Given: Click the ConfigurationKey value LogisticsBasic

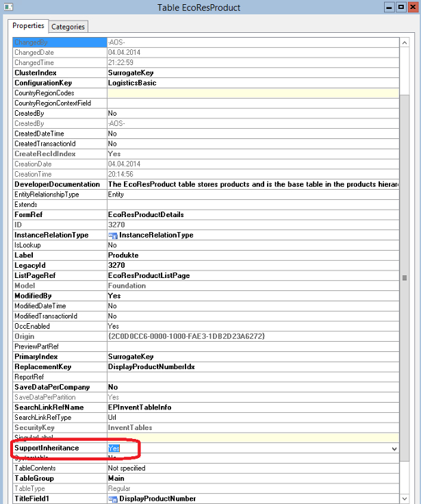Looking at the screenshot, I should [132, 83].
